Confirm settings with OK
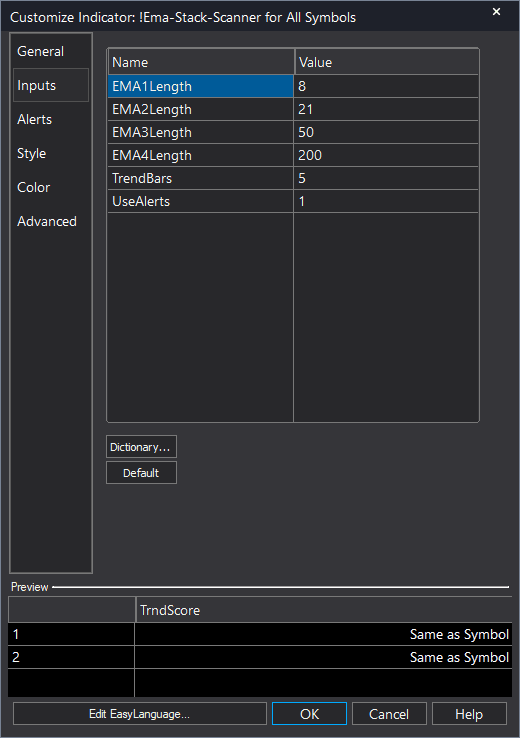 tap(309, 714)
